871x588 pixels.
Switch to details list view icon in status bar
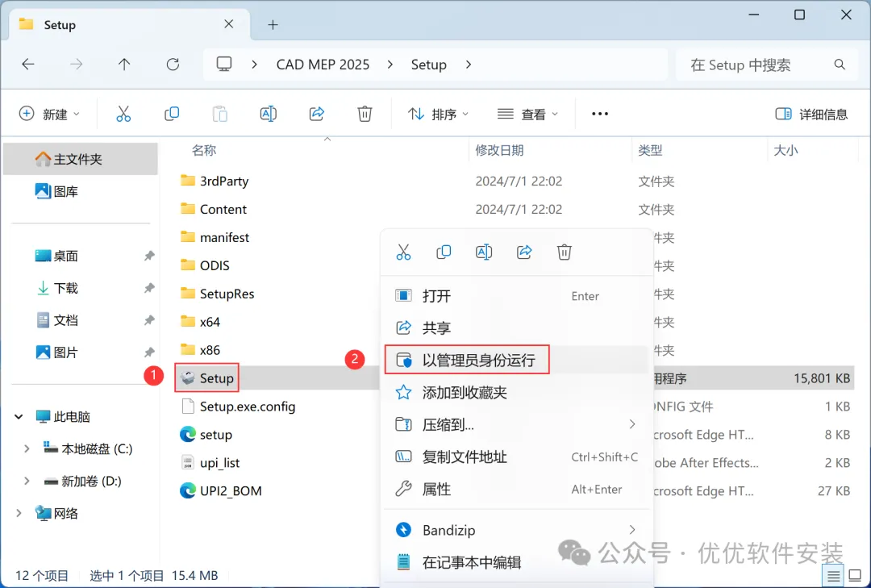tap(833, 577)
